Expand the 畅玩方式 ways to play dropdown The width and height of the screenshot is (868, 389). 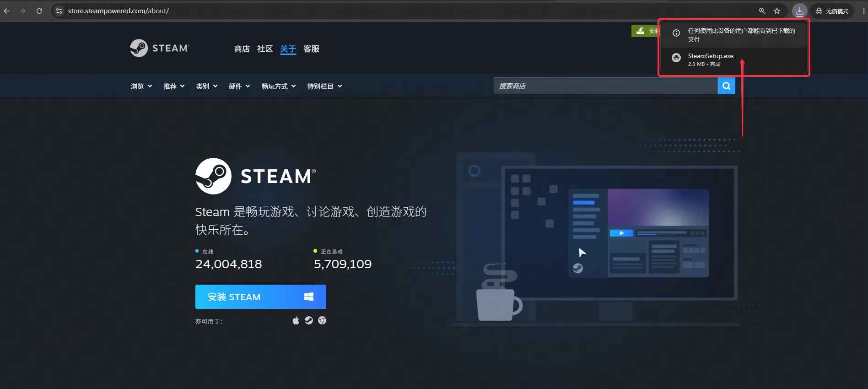(x=279, y=86)
